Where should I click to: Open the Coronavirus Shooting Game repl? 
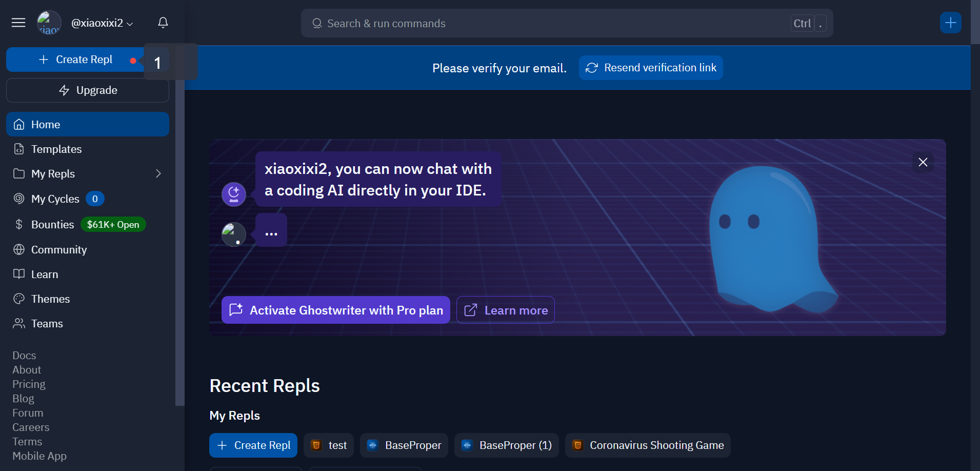click(x=648, y=445)
